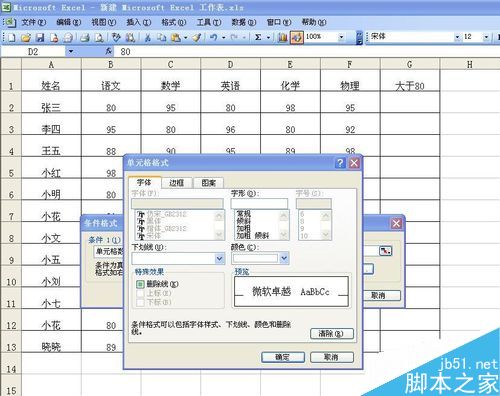Click 确定 in 单元格格式 dialog
This screenshot has width=500, height=396.
click(x=283, y=357)
